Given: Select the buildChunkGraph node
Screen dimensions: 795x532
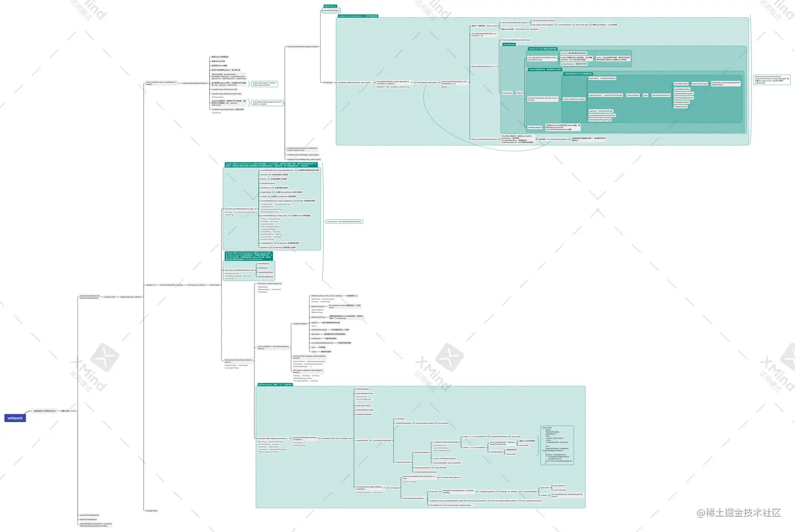Looking at the screenshot, I should pos(363,389).
